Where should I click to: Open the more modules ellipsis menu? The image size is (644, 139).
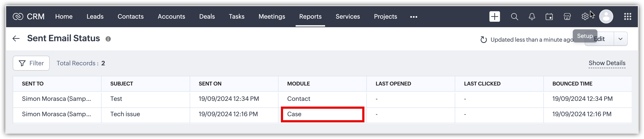pyautogui.click(x=413, y=17)
